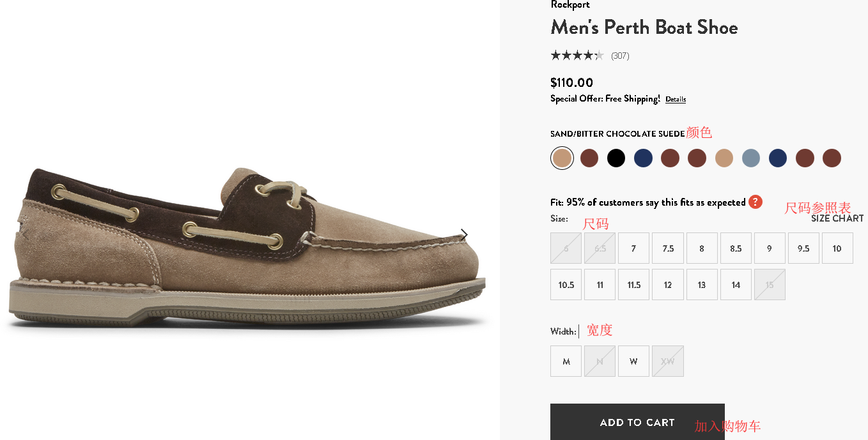Choose shoe size 10
868x440 pixels.
coord(837,248)
